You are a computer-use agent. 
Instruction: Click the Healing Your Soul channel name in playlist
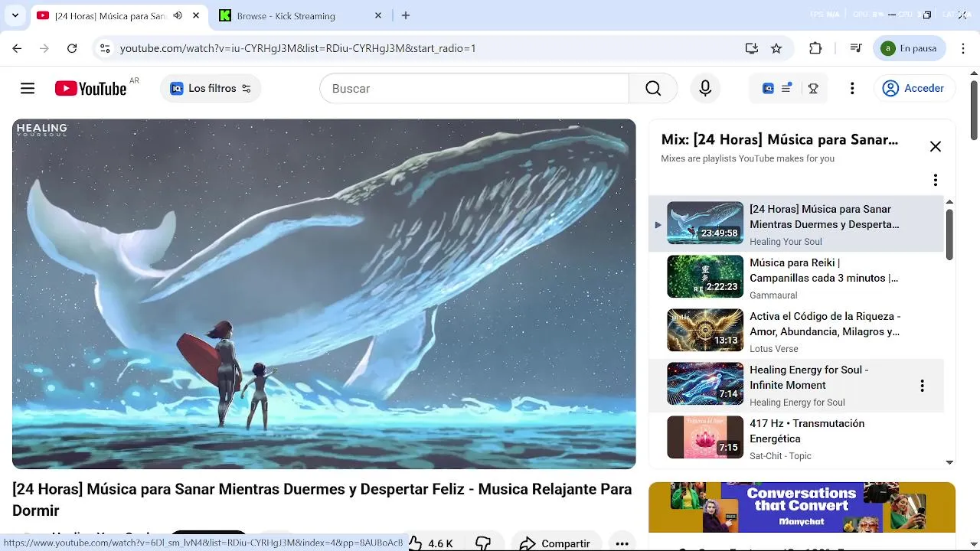pyautogui.click(x=786, y=242)
